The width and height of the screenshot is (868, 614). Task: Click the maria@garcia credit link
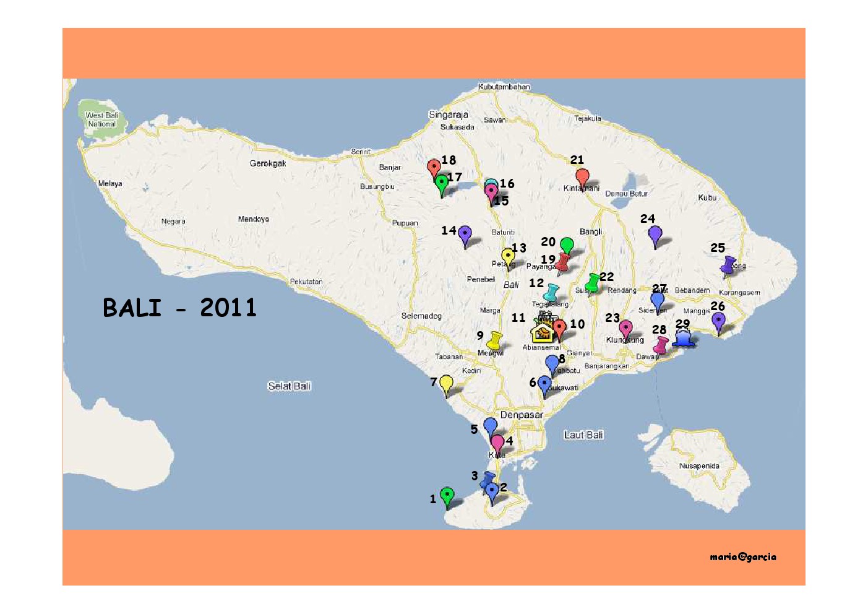[743, 556]
